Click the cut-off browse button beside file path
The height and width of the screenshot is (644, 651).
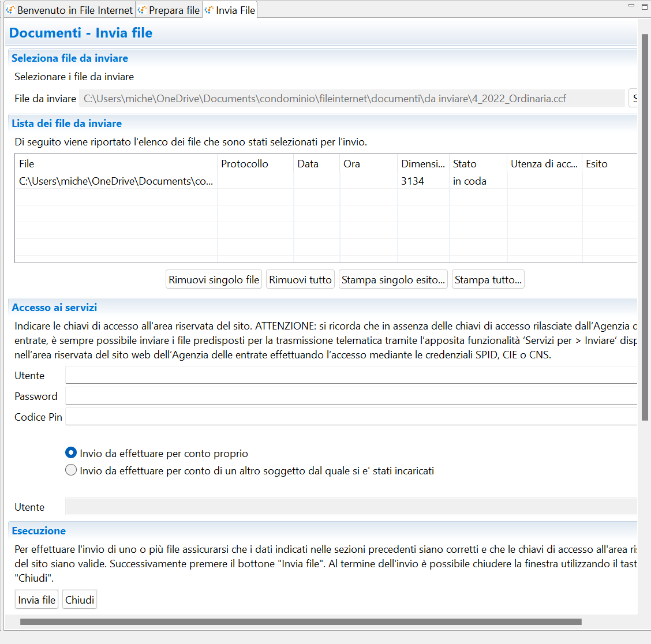click(x=633, y=99)
